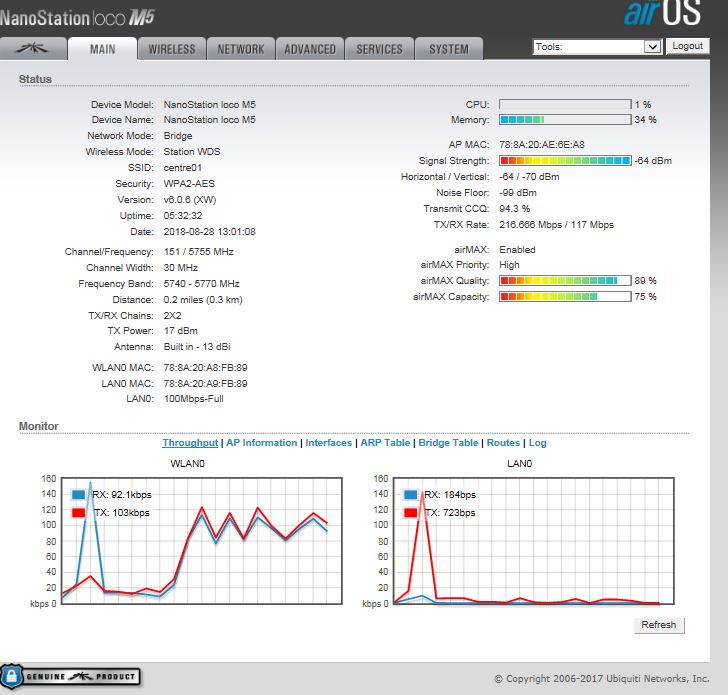This screenshot has height=695, width=728.
Task: Click the LAN0 throughput chart
Action: tap(534, 541)
